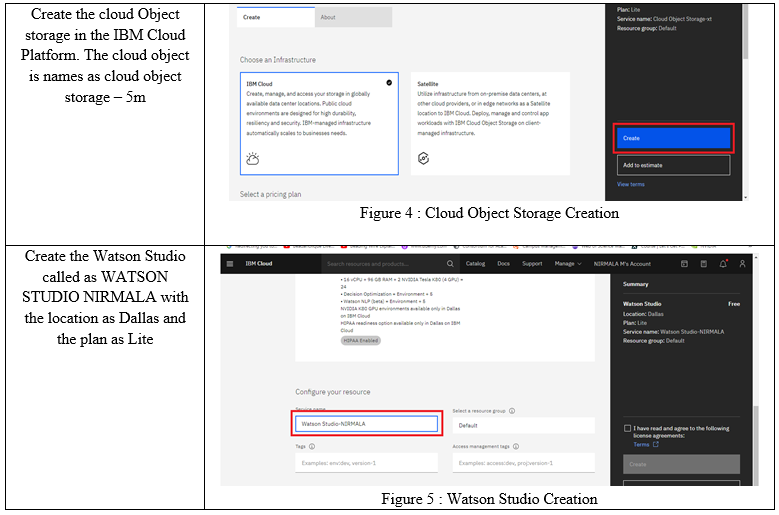
Task: Click the Cloud Object Storage summary scrollbar
Action: 745,33
